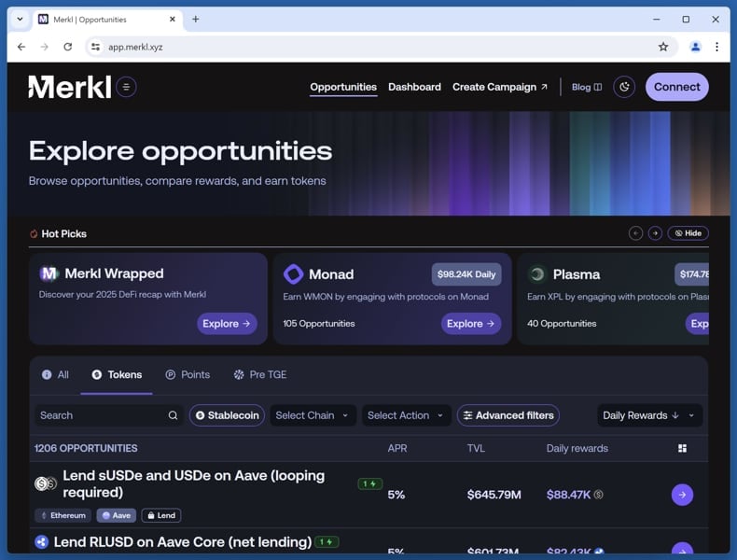Open the Select Chain dropdown
The image size is (737, 560).
(x=313, y=415)
